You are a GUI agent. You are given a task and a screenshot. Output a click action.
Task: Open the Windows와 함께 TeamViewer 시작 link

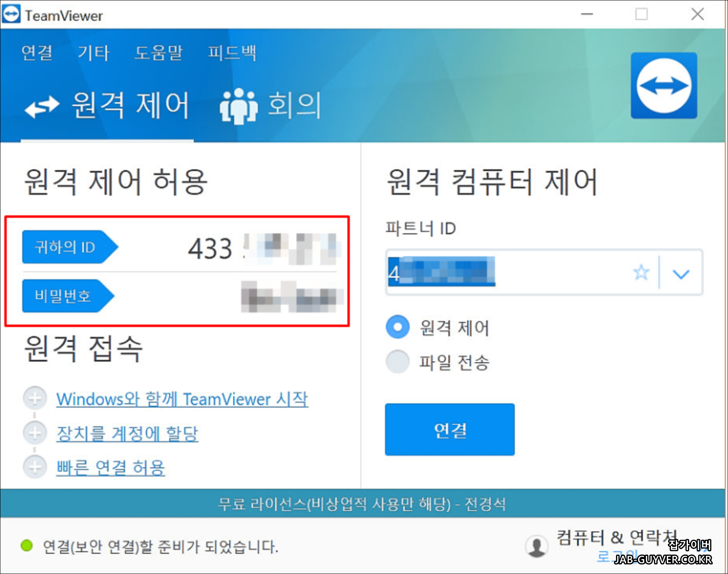coord(182,399)
